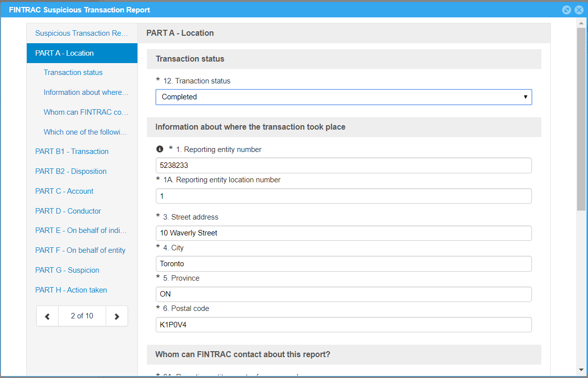Close the FINTRAC report dialog
The width and height of the screenshot is (588, 378).
(x=579, y=10)
